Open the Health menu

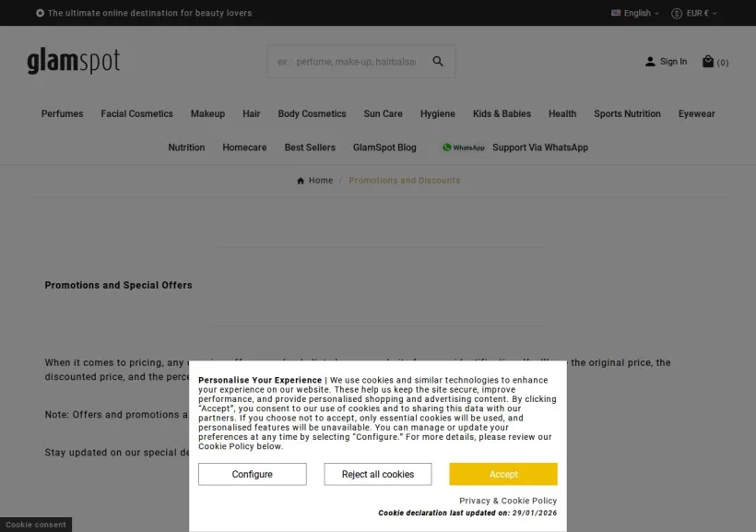562,113
